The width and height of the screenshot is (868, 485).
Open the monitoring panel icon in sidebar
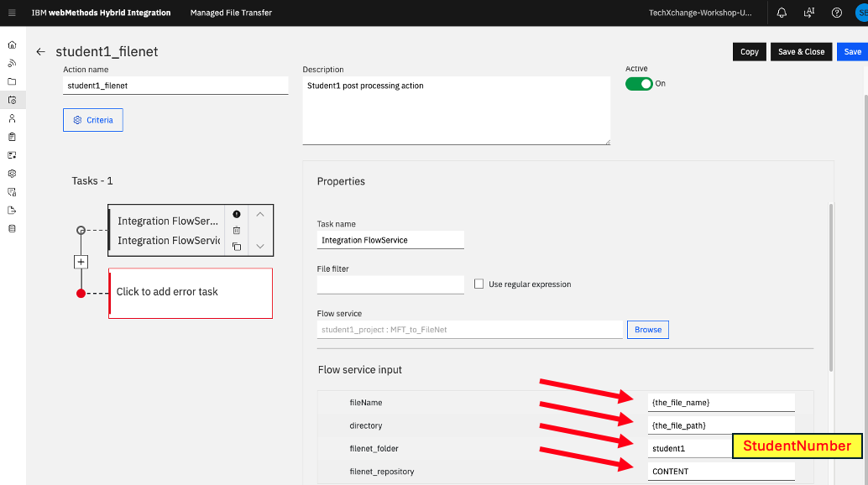(x=13, y=155)
